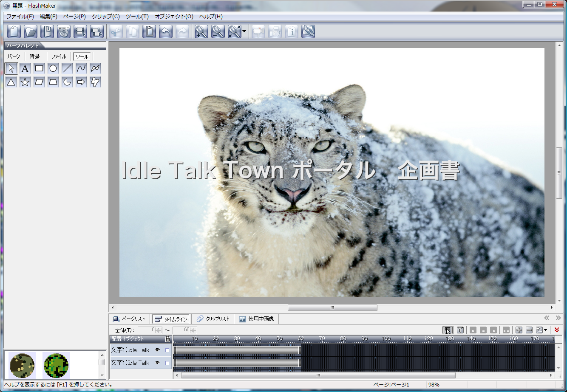
Task: Switch to the クリップリスト tab
Action: click(213, 319)
